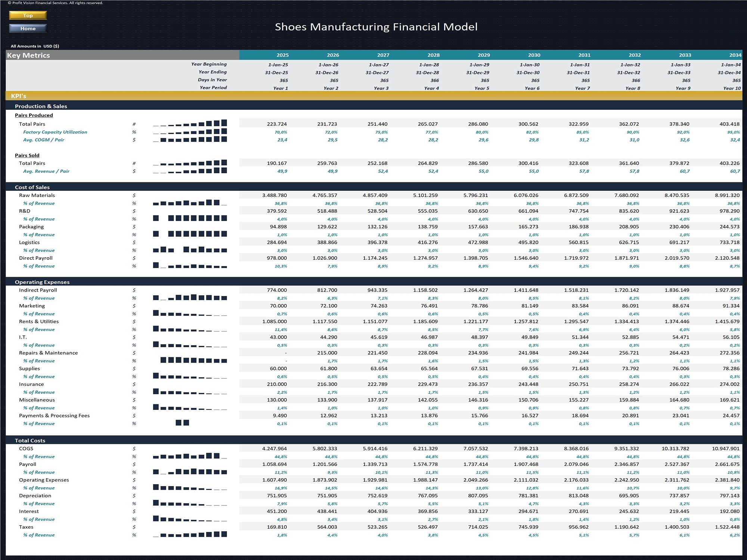Click the Home navigation button

click(28, 28)
